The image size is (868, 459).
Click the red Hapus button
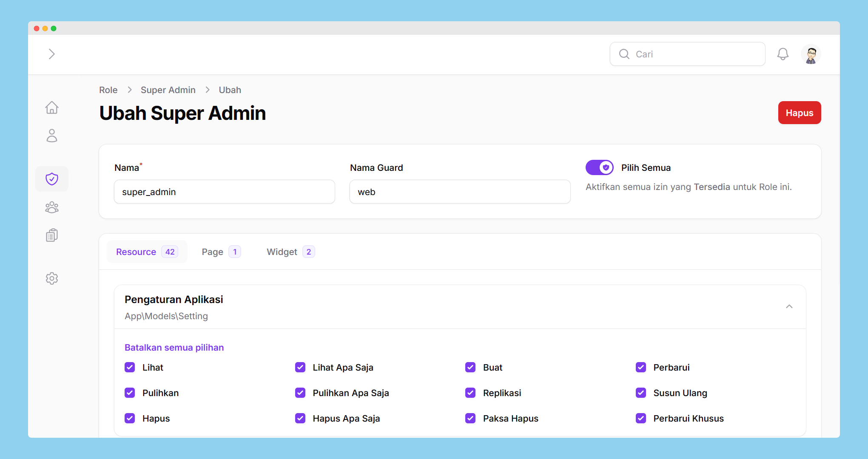799,113
